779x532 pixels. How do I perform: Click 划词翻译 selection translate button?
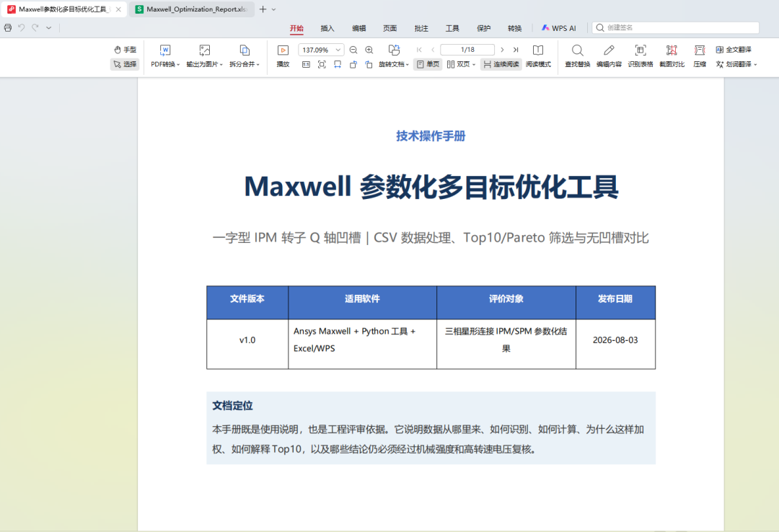tap(734, 65)
